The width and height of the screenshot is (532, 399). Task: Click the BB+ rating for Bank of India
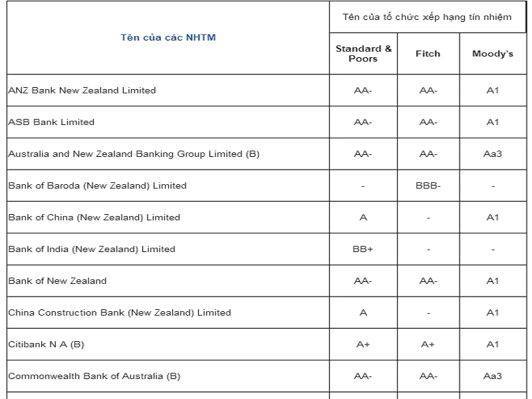(363, 249)
